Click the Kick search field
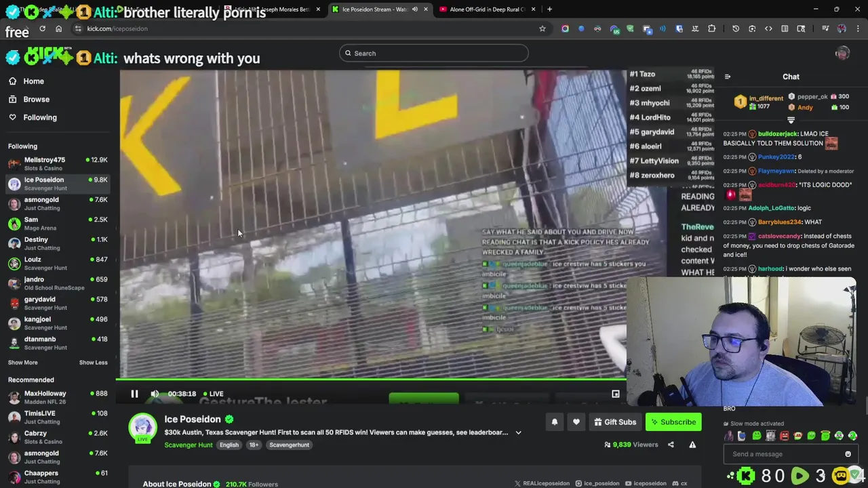The image size is (868, 488). tap(434, 54)
